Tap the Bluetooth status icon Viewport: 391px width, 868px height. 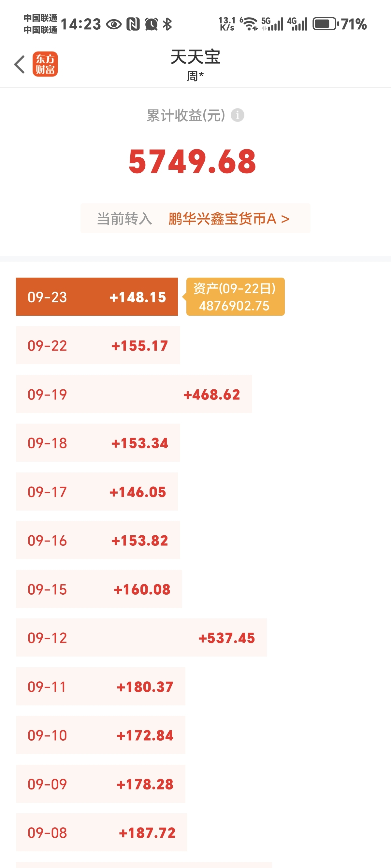tap(167, 24)
